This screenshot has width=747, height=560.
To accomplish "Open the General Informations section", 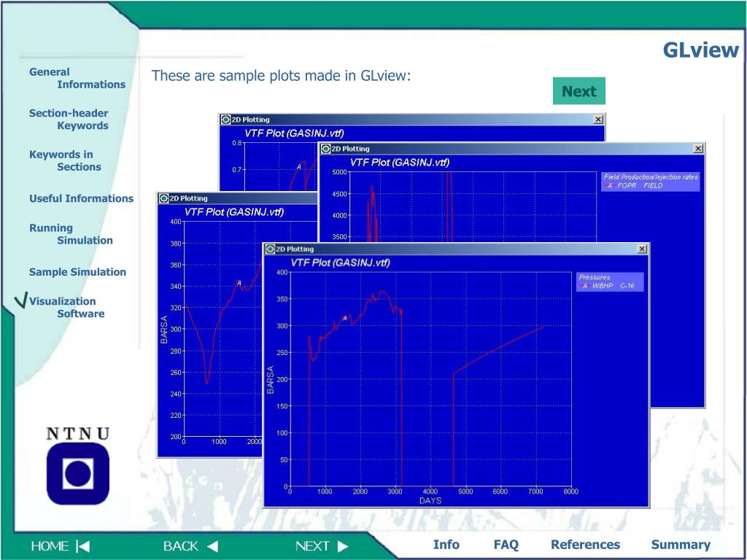I will pos(77,78).
